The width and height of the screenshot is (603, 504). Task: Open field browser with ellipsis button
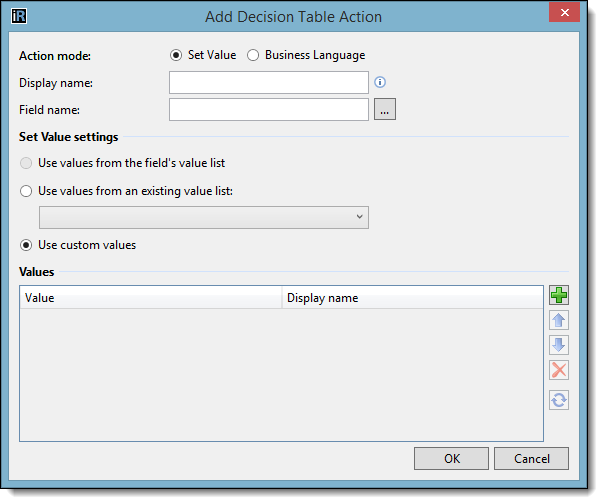[x=385, y=110]
